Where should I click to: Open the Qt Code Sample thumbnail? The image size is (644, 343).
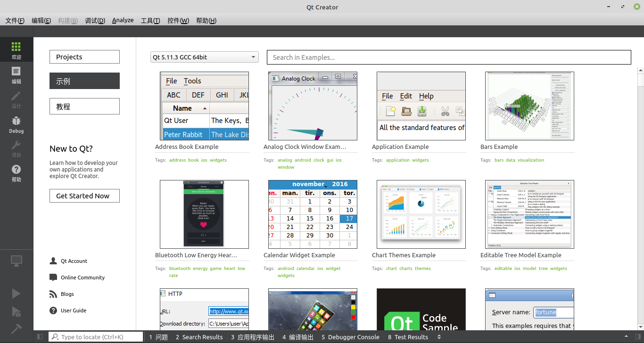(421, 309)
